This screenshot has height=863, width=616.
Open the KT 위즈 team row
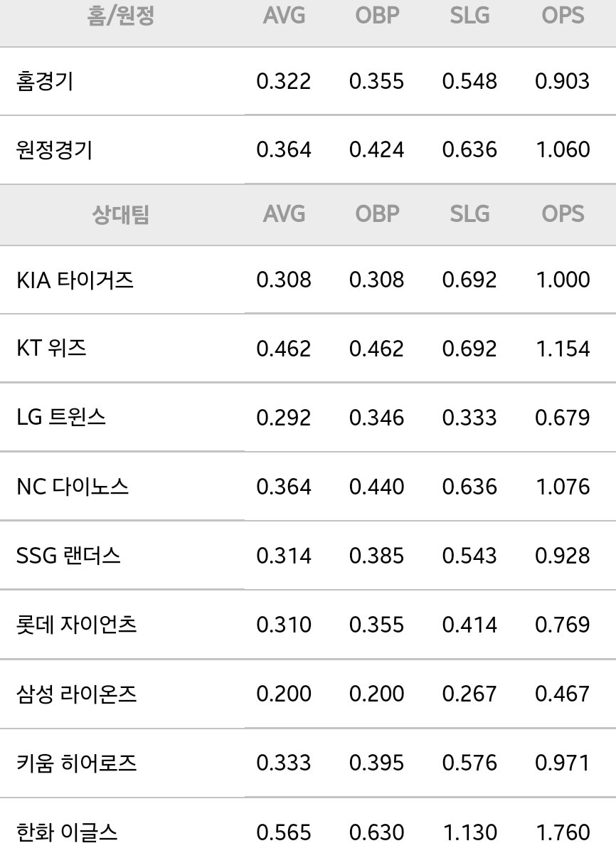308,349
